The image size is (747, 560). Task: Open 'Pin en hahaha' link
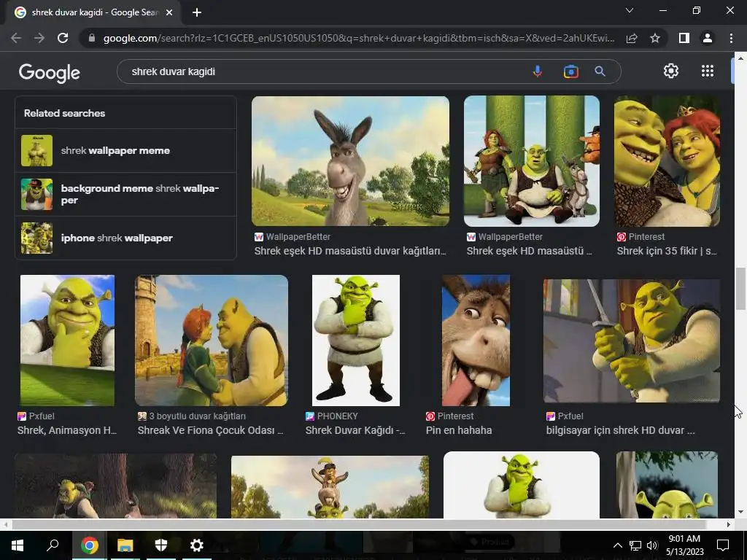tap(459, 430)
